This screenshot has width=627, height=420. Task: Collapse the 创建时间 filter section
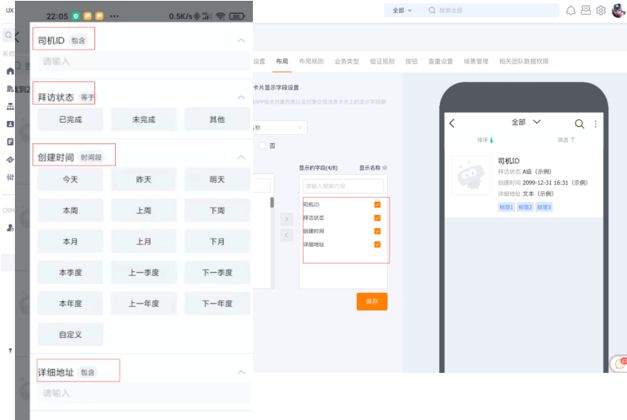tap(241, 155)
